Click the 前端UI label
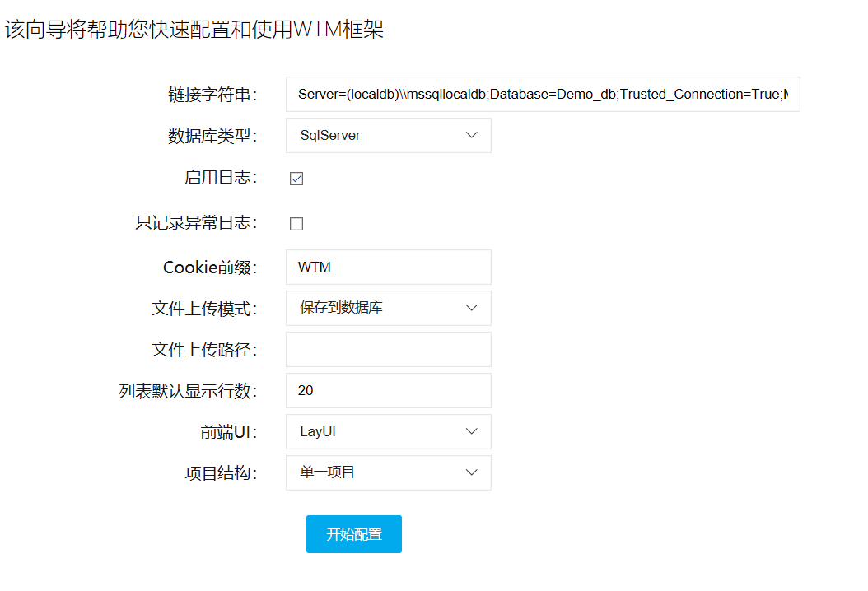Viewport: 868px width, 591px height. tap(229, 432)
